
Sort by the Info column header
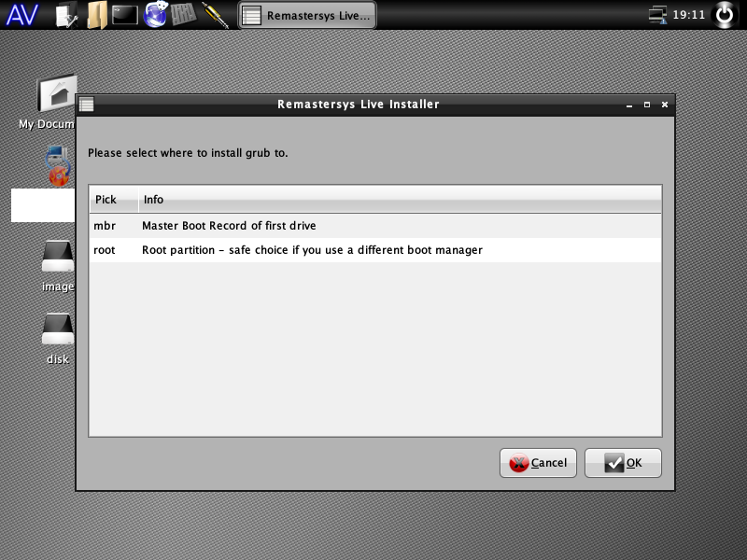[x=400, y=200]
